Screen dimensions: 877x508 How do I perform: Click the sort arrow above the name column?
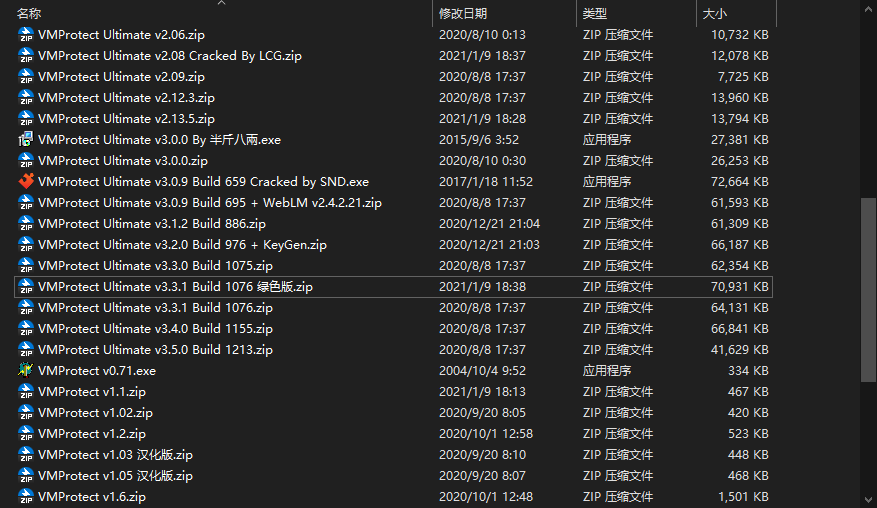(x=221, y=3)
